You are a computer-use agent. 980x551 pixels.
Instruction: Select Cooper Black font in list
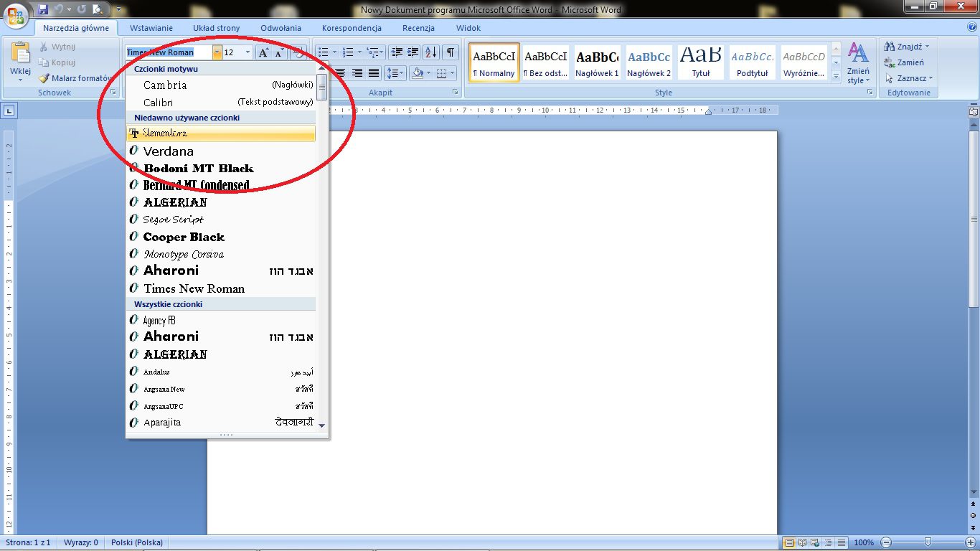221,237
